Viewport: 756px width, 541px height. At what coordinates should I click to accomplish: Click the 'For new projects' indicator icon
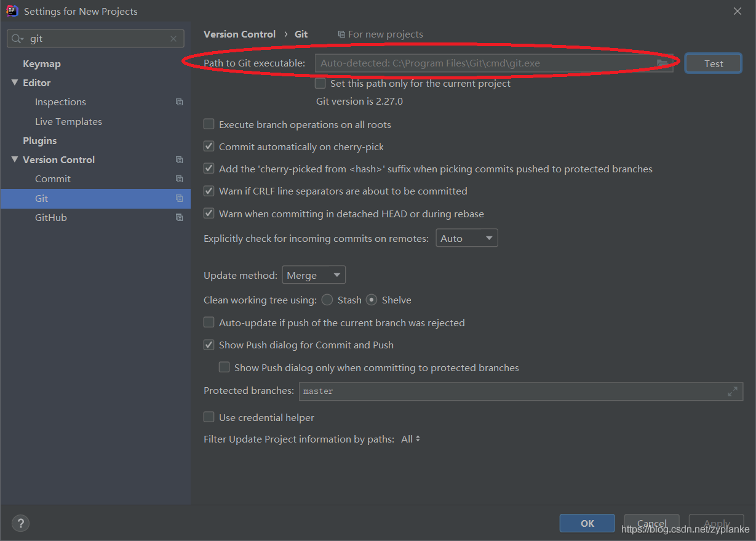coord(342,34)
